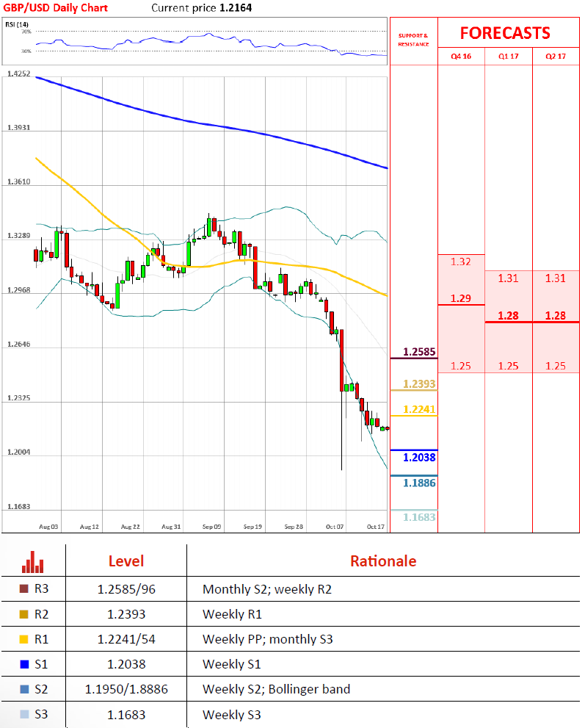Click the 1.31 forecast value under Q1 17
Viewport: 585px width, 728px height.
[x=509, y=278]
